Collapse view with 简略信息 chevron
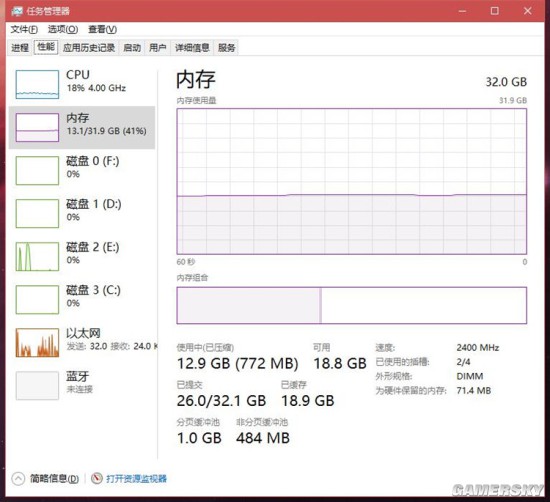This screenshot has width=550, height=502. click(18, 478)
